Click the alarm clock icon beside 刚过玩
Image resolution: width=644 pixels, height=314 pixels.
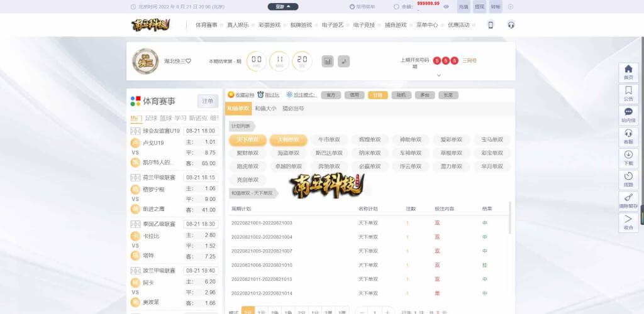[260, 95]
